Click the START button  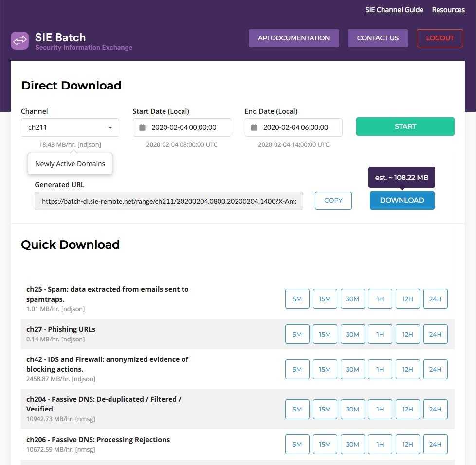pos(404,126)
